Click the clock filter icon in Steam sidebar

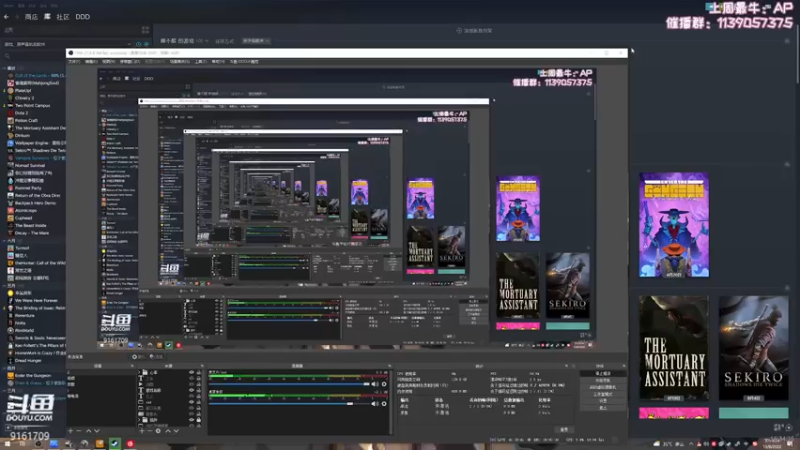coord(138,44)
